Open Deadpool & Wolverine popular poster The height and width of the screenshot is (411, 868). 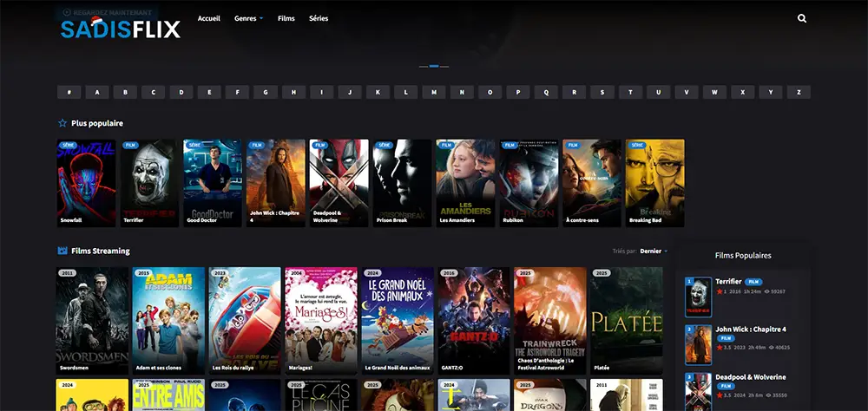(x=339, y=183)
